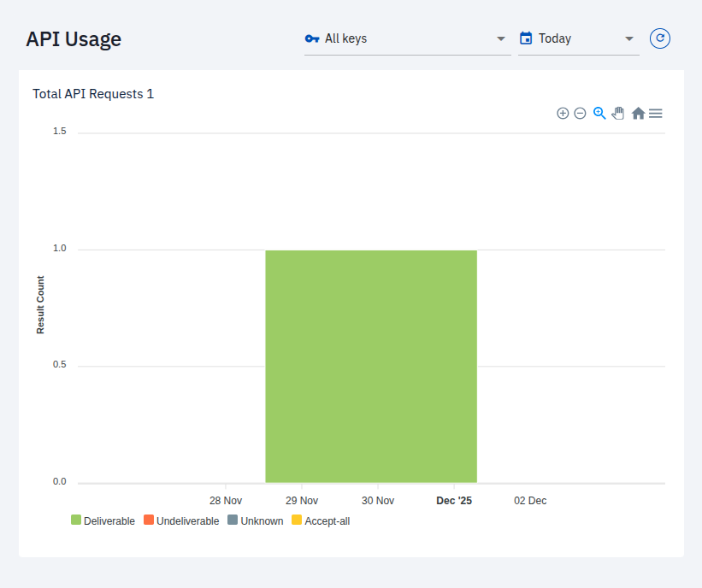Reset the chart zoom with the home icon
This screenshot has height=588, width=702.
(638, 113)
